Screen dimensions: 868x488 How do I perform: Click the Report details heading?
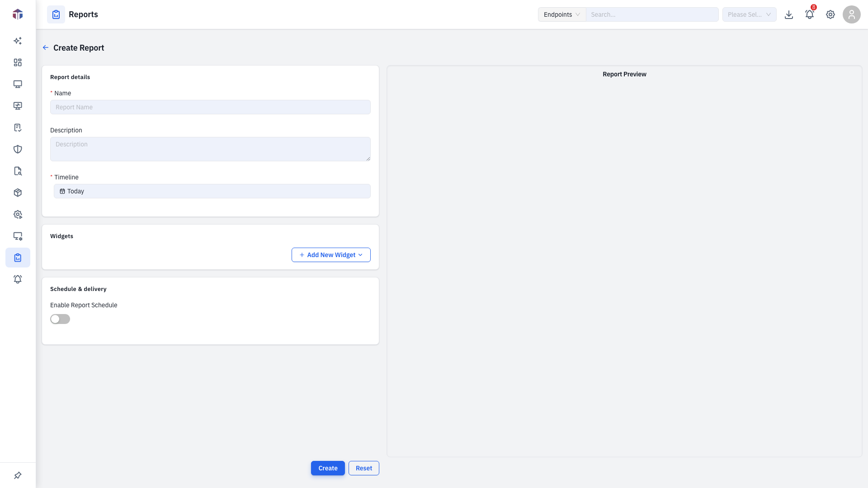[70, 77]
